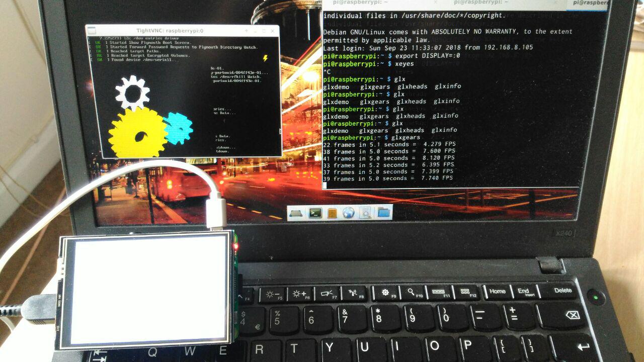Click the "7.399 FPS" output line

point(388,171)
